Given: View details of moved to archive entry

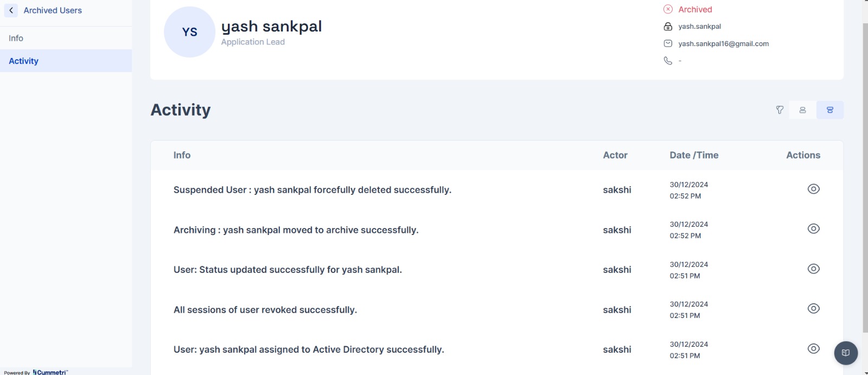Looking at the screenshot, I should (x=813, y=228).
